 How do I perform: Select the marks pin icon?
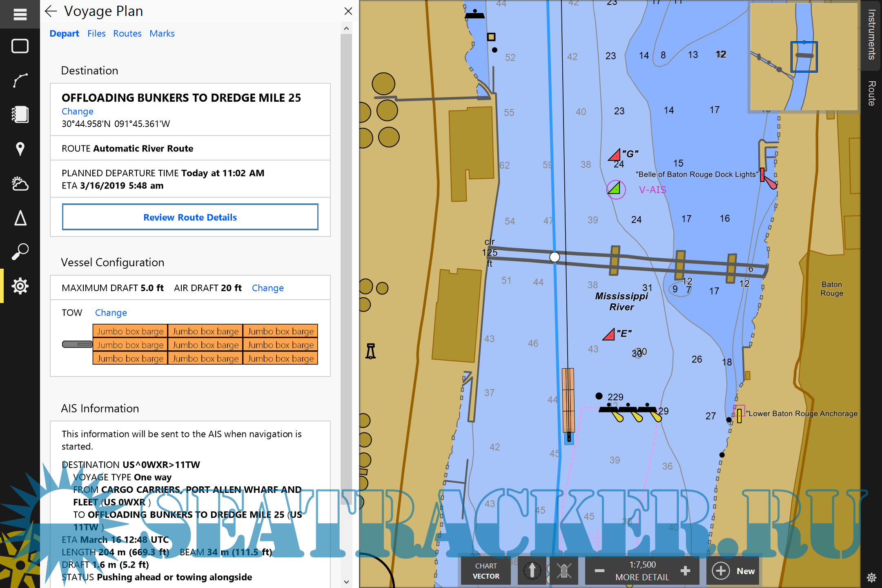pos(20,149)
